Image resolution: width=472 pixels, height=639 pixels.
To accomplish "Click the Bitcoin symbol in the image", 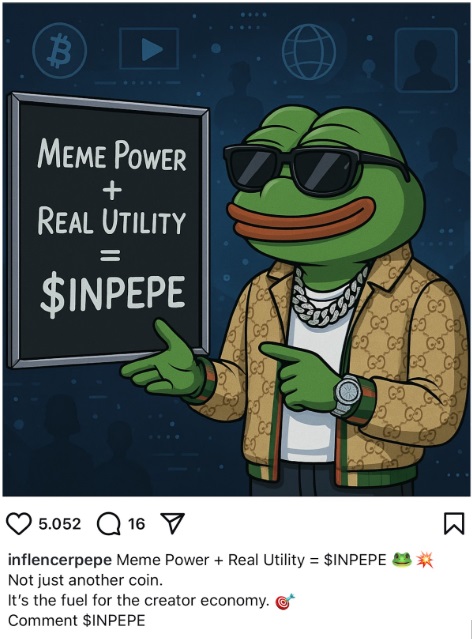I will click(x=59, y=51).
